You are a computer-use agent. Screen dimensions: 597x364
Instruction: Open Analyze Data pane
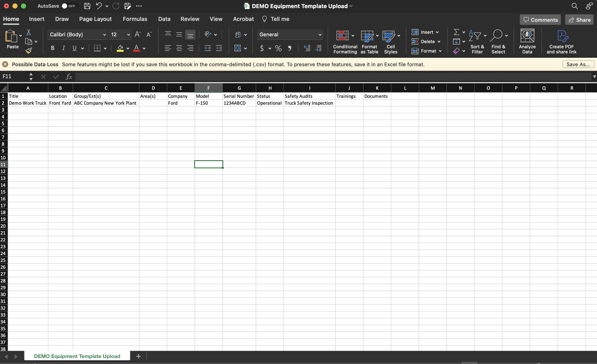527,42
